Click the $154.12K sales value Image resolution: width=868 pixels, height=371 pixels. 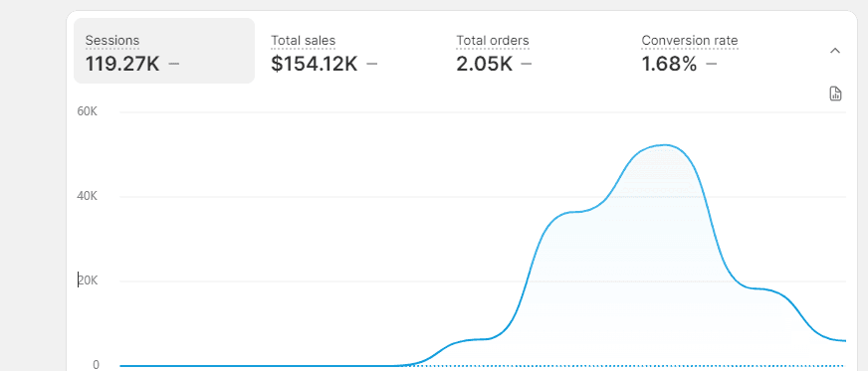(x=315, y=64)
